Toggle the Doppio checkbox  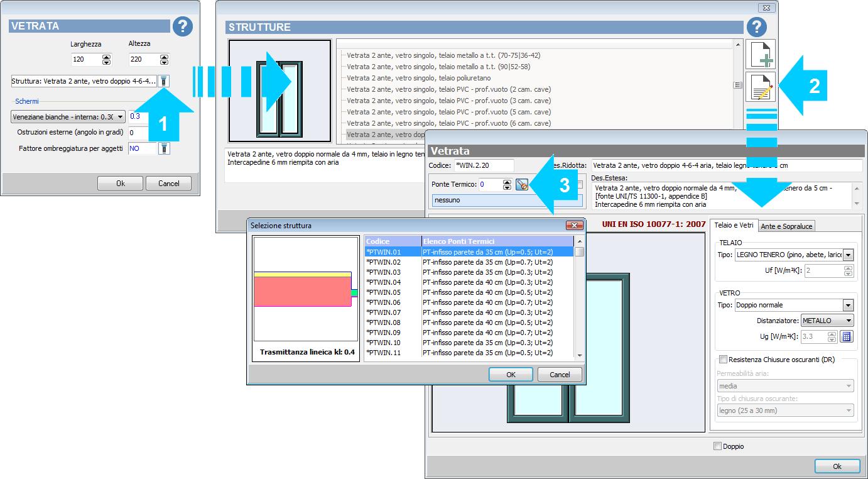click(717, 446)
